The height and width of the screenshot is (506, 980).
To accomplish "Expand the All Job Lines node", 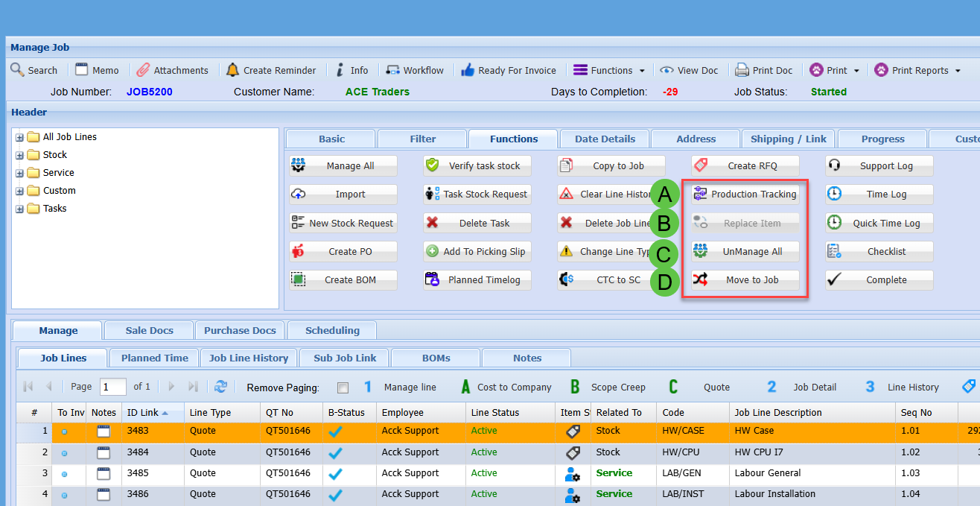I will pyautogui.click(x=19, y=137).
